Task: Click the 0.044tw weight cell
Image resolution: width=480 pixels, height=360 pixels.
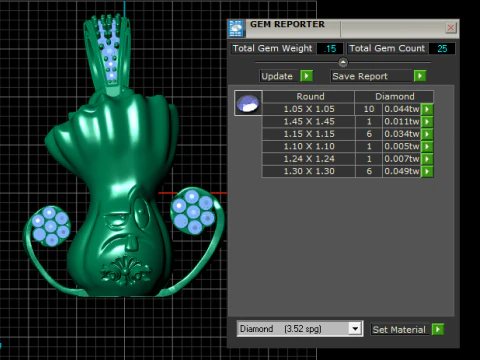Action: click(x=402, y=109)
